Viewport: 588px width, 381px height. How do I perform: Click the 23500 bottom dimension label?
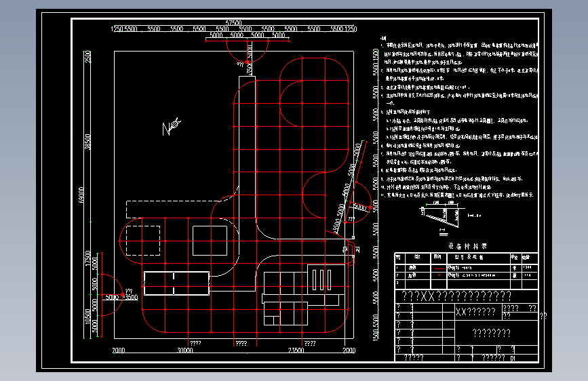click(296, 350)
